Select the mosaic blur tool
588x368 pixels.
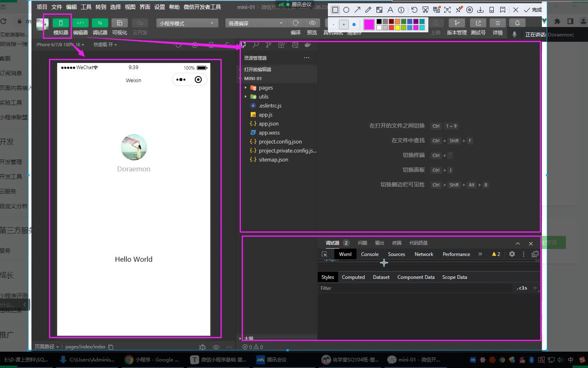pos(379,10)
